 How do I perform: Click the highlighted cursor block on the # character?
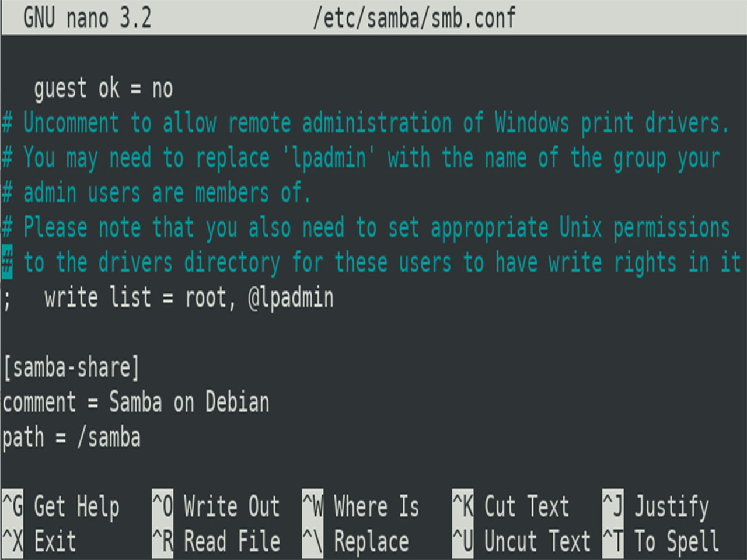tap(7, 263)
